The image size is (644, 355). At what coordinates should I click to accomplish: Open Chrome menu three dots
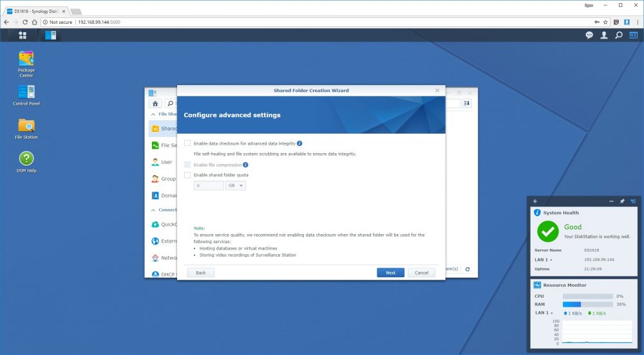[638, 22]
